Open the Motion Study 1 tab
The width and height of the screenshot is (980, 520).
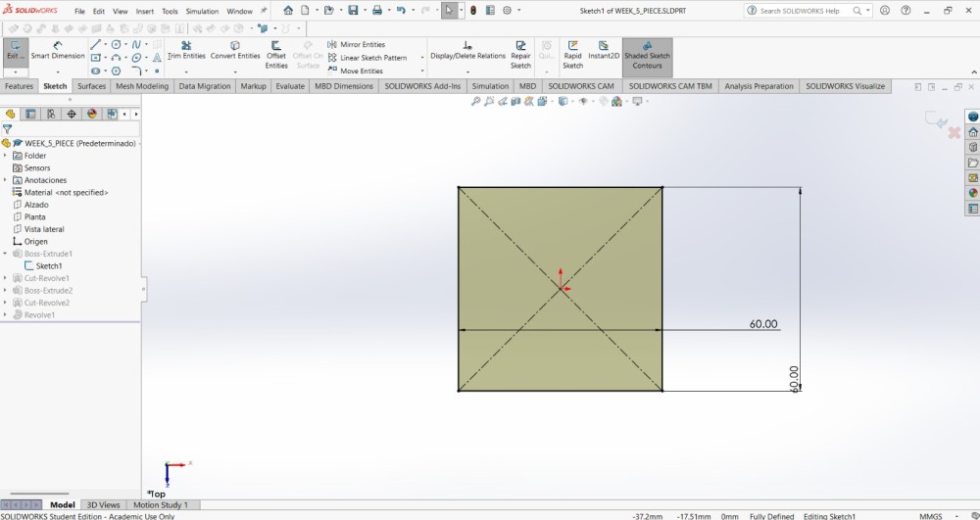tap(160, 504)
